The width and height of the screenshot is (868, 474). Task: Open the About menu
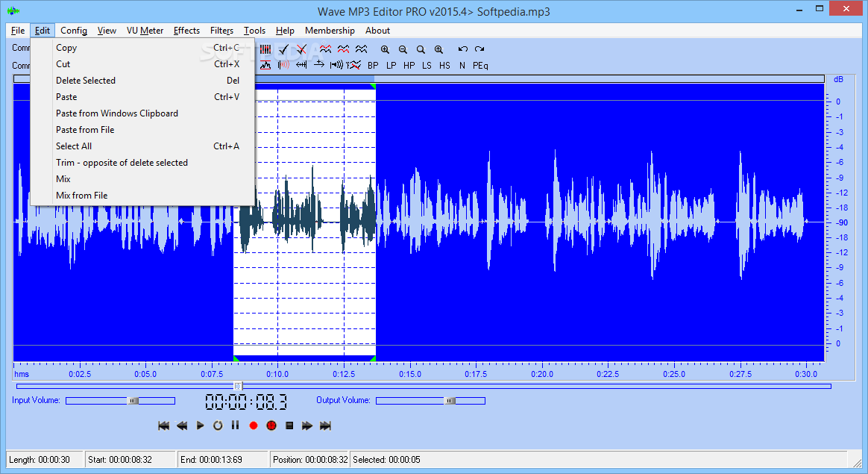377,31
